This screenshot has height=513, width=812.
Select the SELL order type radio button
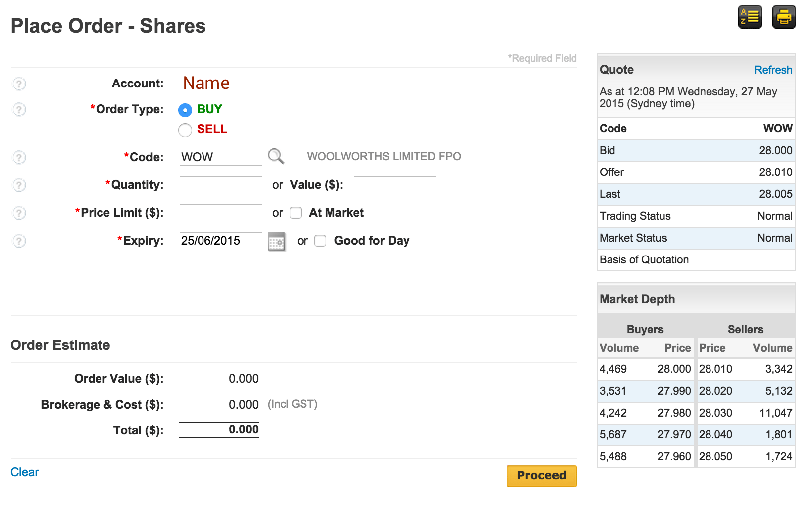pyautogui.click(x=185, y=130)
